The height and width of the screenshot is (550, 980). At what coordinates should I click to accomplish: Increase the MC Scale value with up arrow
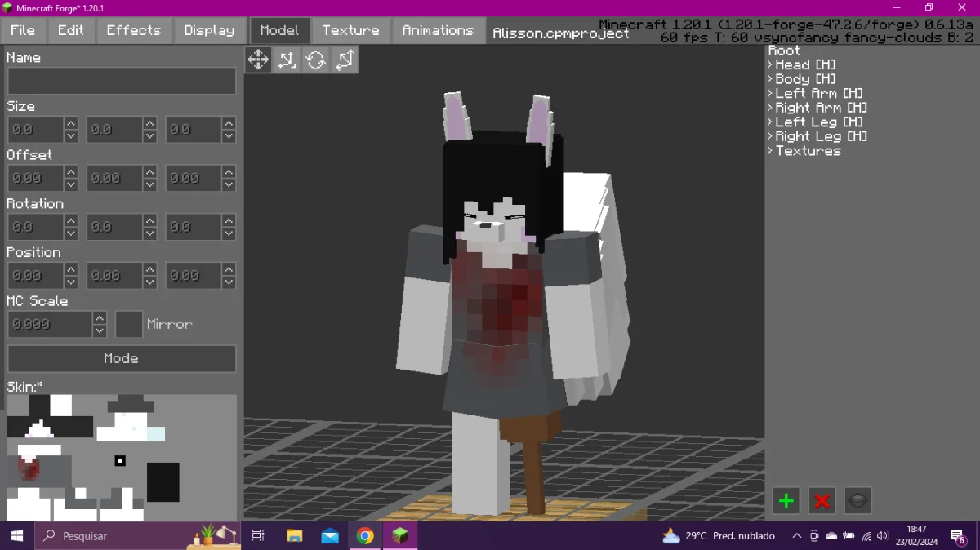pyautogui.click(x=100, y=317)
